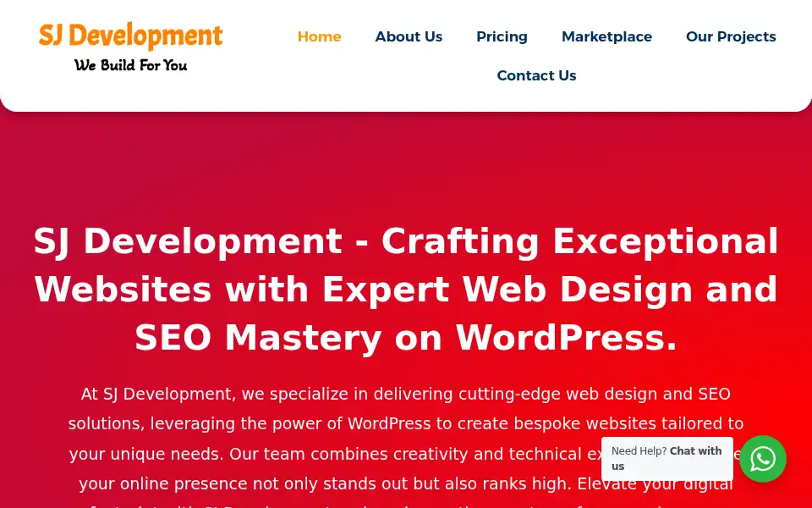Click the 'Need Help? Chat with us' bubble

pos(667,459)
